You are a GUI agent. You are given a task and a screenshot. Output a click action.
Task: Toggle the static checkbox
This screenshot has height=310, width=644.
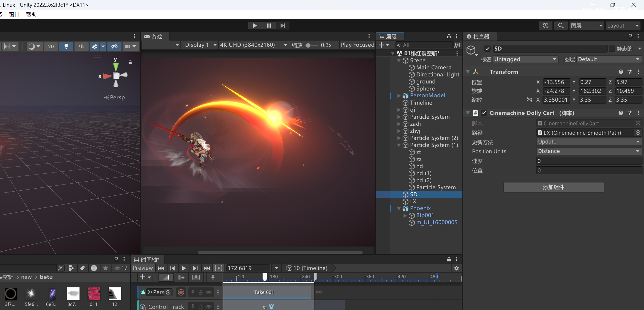pyautogui.click(x=612, y=49)
